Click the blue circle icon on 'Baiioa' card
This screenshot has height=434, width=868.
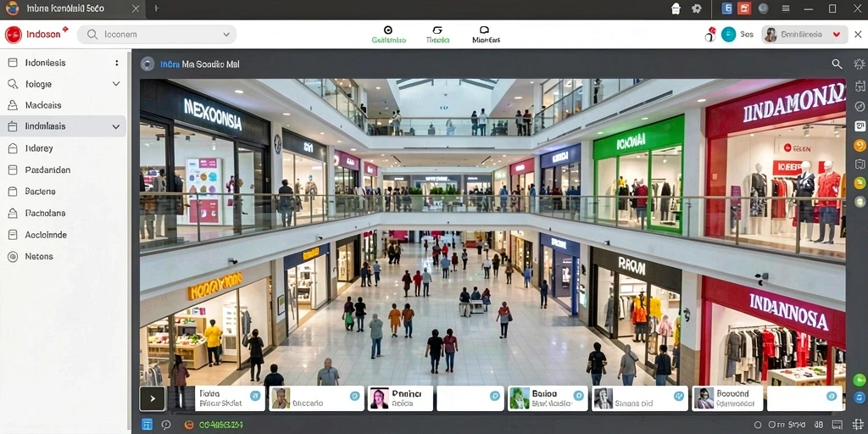click(578, 396)
